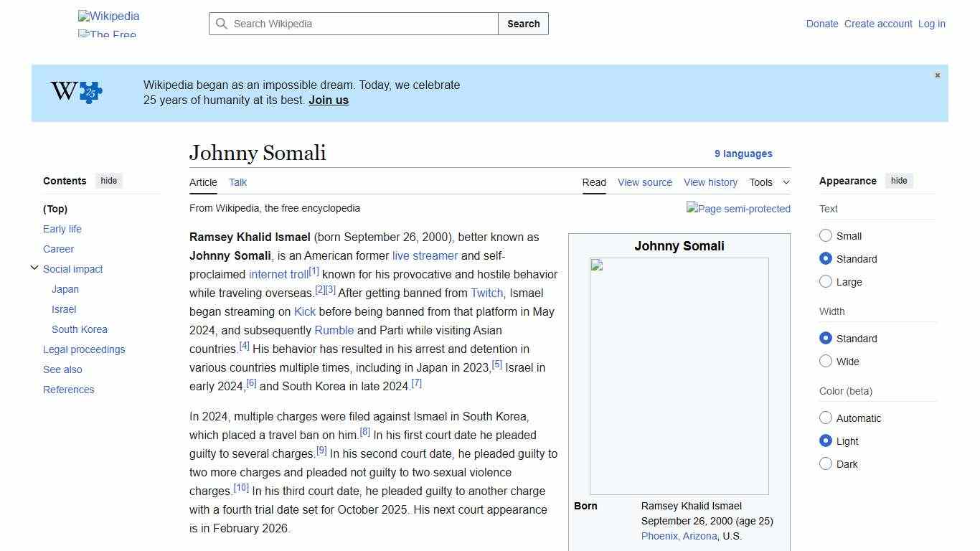Switch color scheme to Dark
This screenshot has width=980, height=551.
[826, 463]
